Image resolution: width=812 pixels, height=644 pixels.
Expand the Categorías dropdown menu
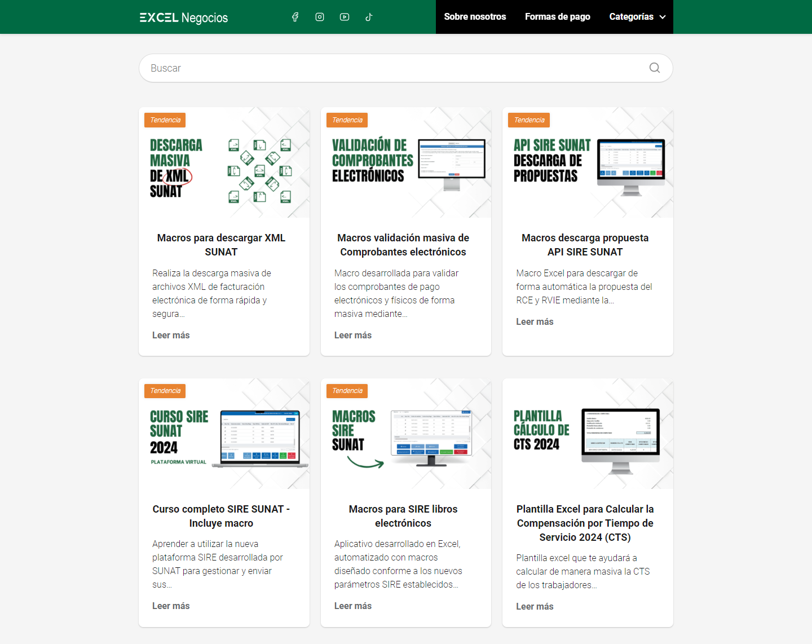point(637,17)
